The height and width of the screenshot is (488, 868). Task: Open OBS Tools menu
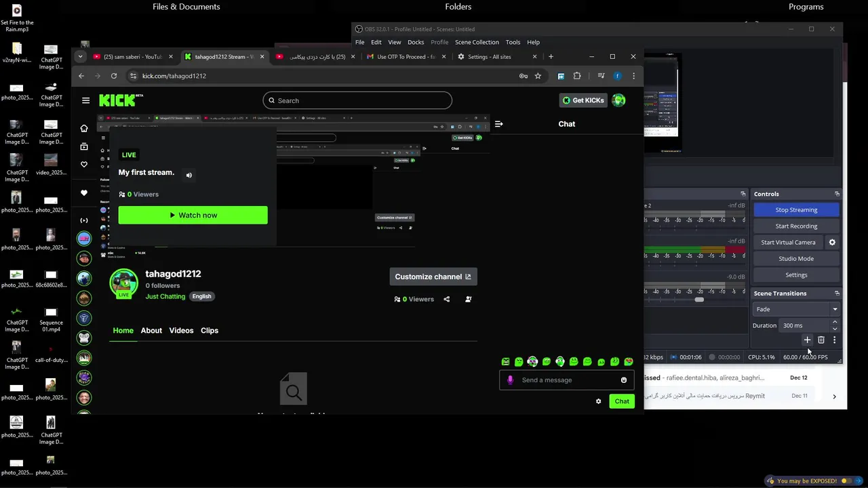[513, 42]
